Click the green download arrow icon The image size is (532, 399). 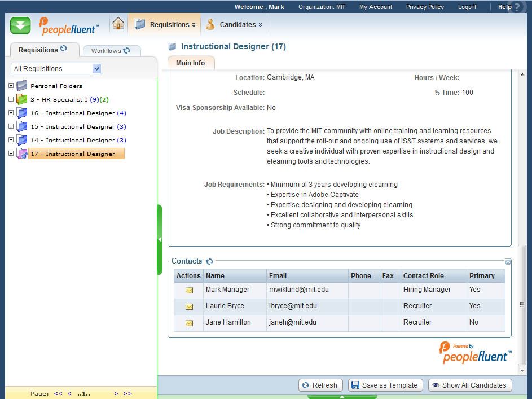pyautogui.click(x=20, y=25)
